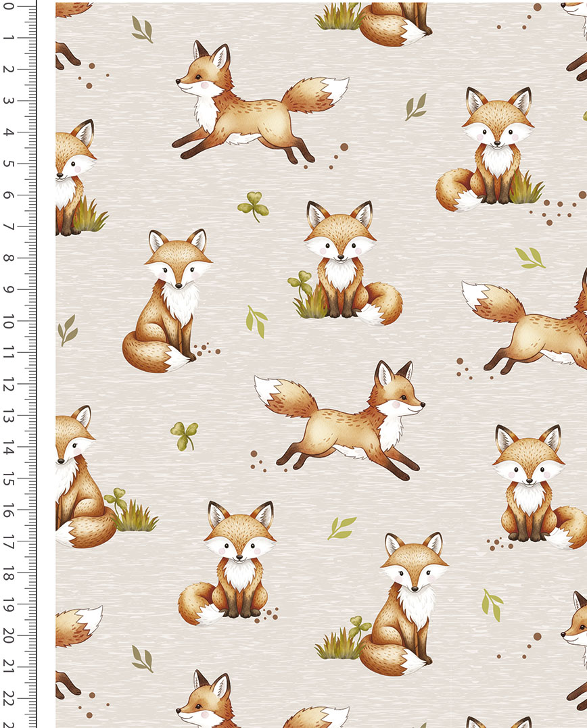
Task: Click the number 15 on the ruler
Action: tap(9, 480)
